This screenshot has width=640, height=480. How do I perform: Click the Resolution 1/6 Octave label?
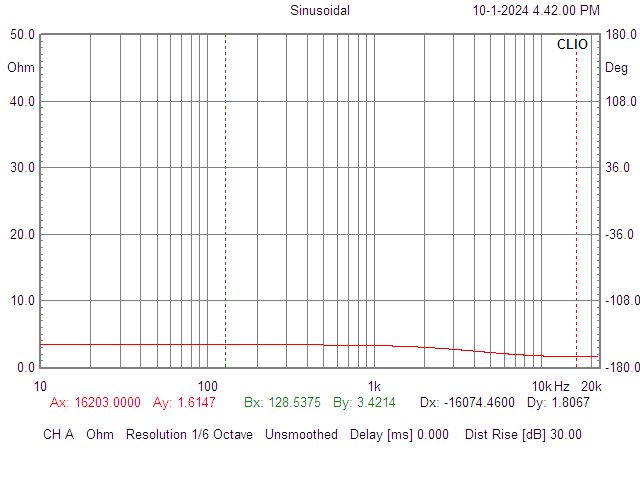click(x=190, y=435)
